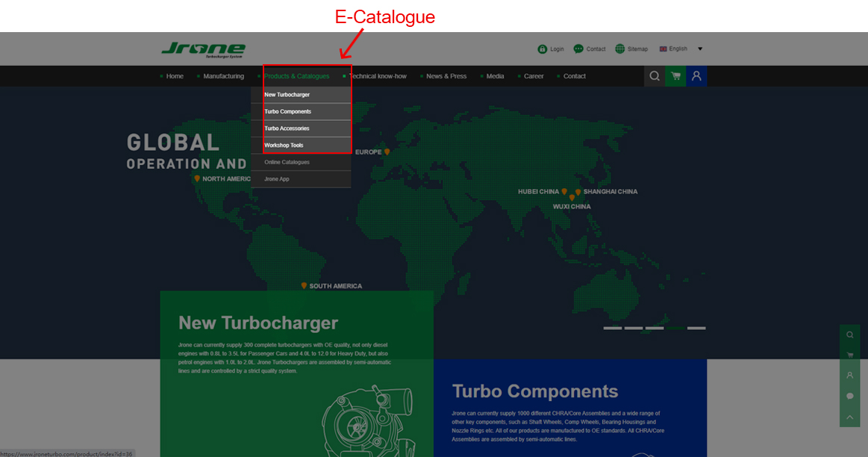The height and width of the screenshot is (457, 868).
Task: Choose Turbo Components from the dropdown menu
Action: (x=301, y=111)
